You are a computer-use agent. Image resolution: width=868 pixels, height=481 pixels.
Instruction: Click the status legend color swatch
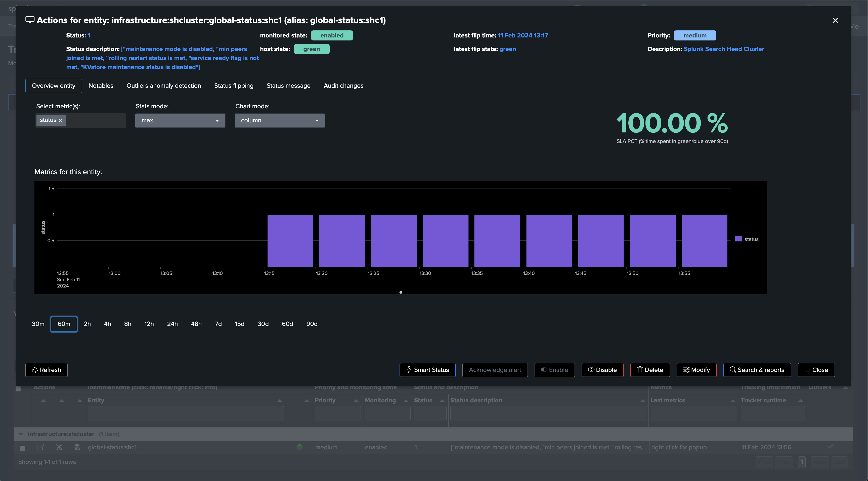[738, 239]
